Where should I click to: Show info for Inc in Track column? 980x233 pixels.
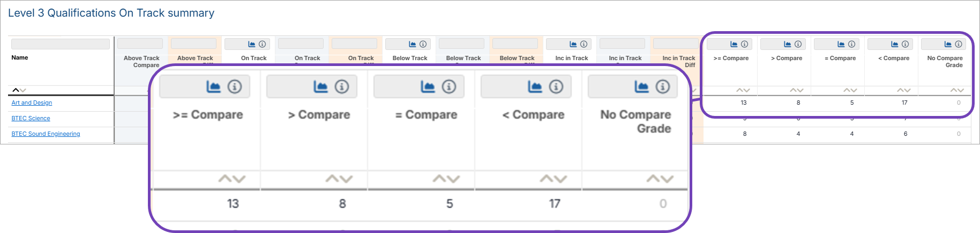[583, 44]
